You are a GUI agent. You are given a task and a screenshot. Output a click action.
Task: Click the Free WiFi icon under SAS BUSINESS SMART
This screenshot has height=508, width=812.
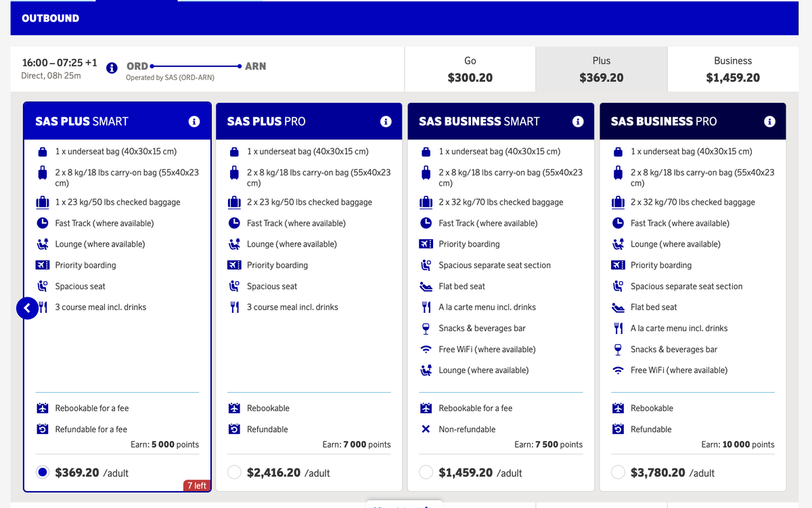pos(426,349)
